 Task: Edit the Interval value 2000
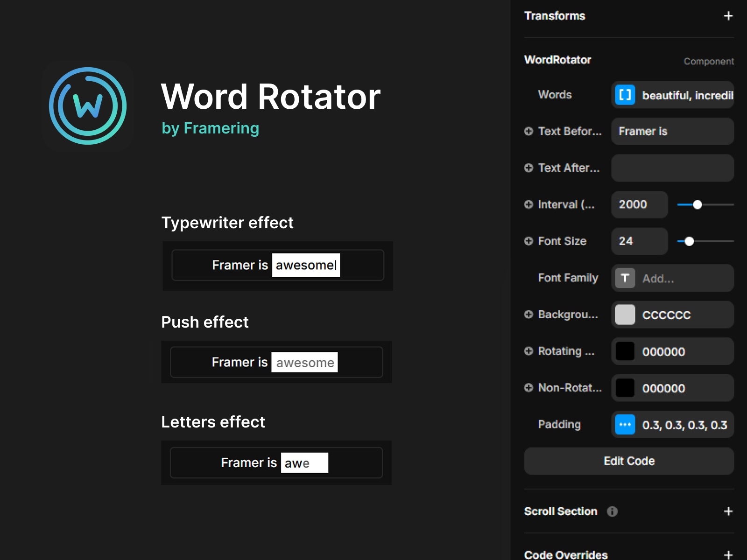coord(640,204)
